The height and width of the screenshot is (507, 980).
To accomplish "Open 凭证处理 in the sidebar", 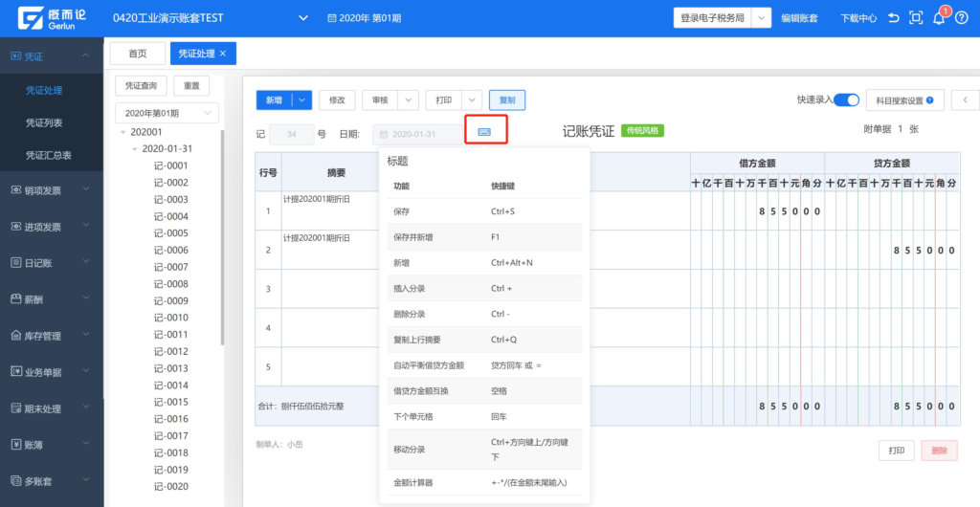I will (x=44, y=91).
